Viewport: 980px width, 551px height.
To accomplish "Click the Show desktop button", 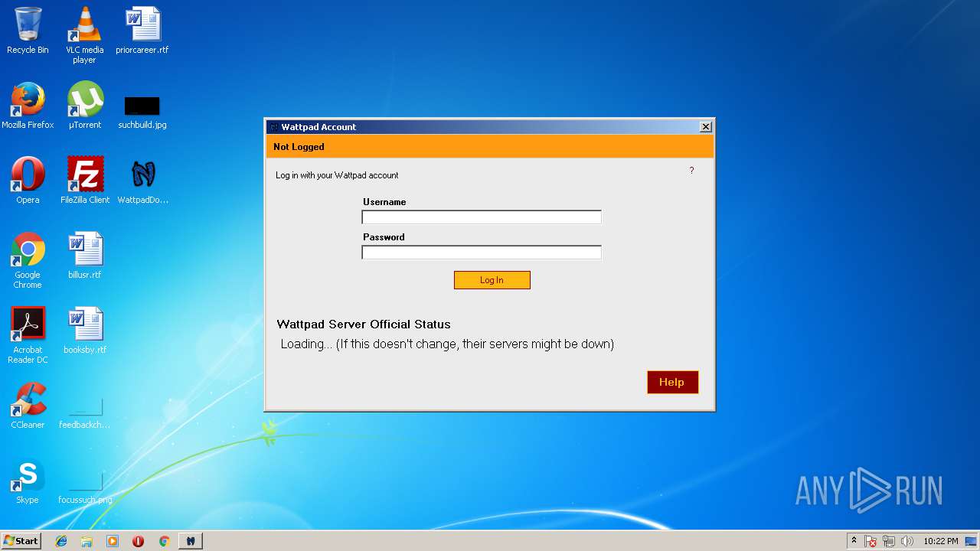I will [971, 541].
